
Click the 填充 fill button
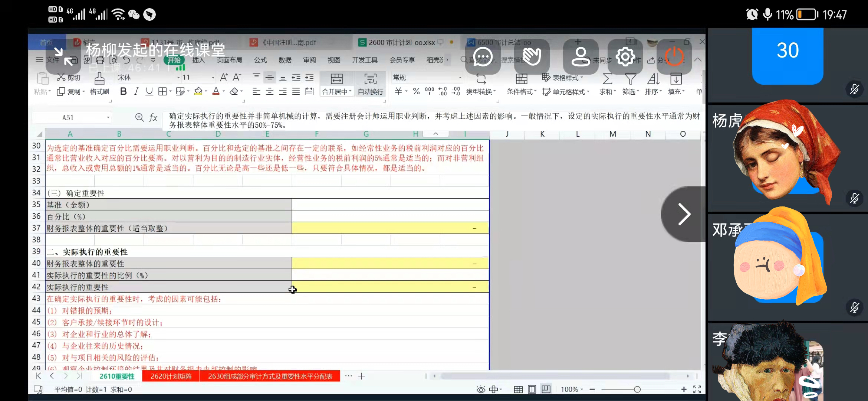(x=676, y=84)
